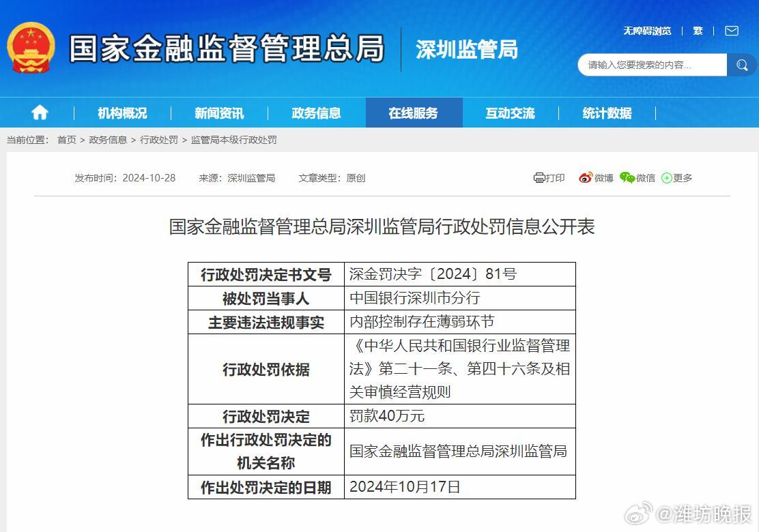Image resolution: width=759 pixels, height=532 pixels.
Task: Click the printer icon
Action: pos(539,178)
